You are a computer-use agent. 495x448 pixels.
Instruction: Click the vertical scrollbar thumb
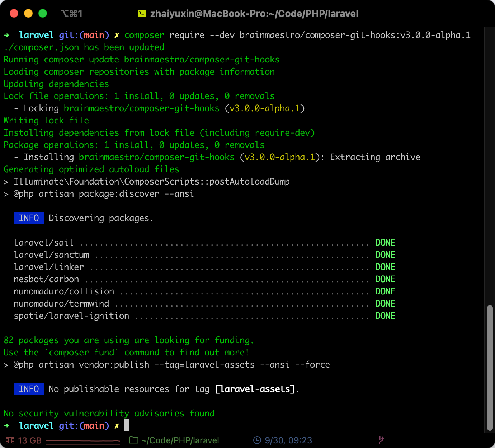tap(490, 368)
